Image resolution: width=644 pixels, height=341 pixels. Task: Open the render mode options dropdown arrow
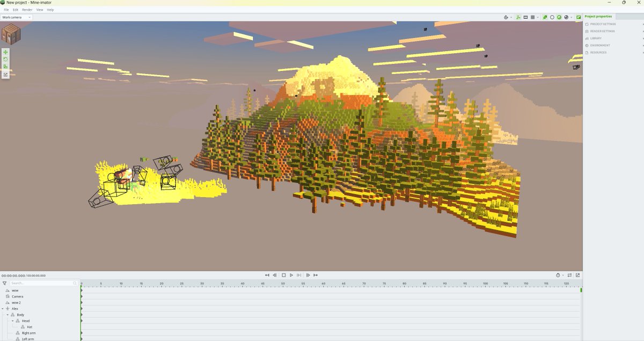[572, 17]
